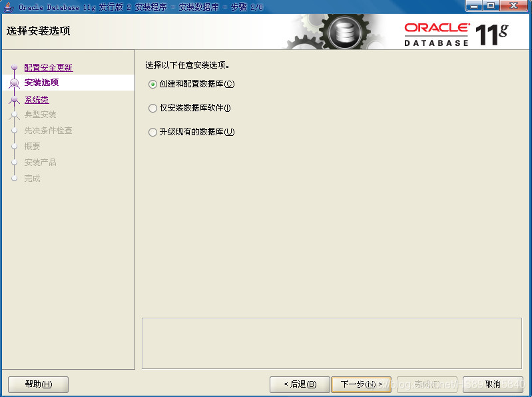The image size is (532, 397).
Task: Select the 安装选项 step in sidebar
Action: pos(41,83)
